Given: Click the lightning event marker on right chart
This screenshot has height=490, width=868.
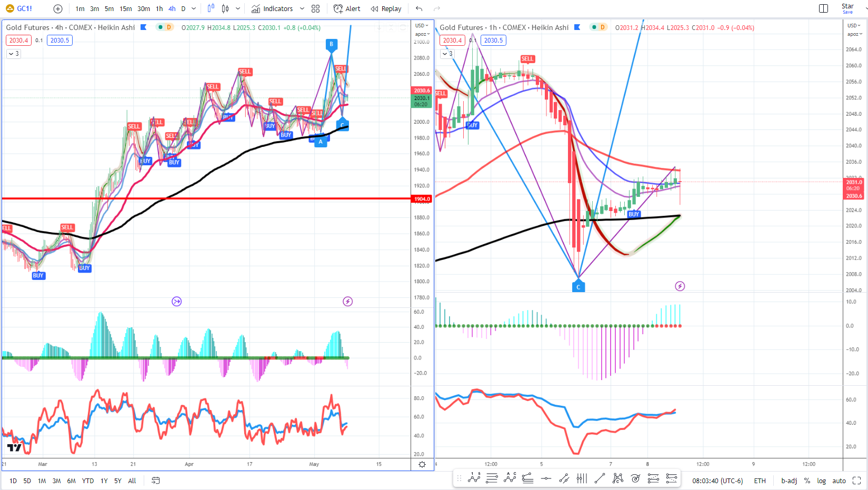Looking at the screenshot, I should (680, 286).
